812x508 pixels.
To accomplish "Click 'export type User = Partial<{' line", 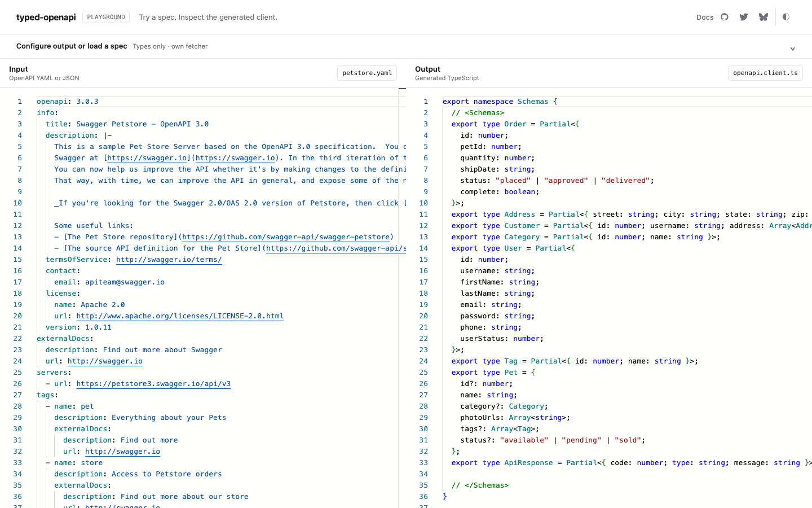I will (x=513, y=248).
